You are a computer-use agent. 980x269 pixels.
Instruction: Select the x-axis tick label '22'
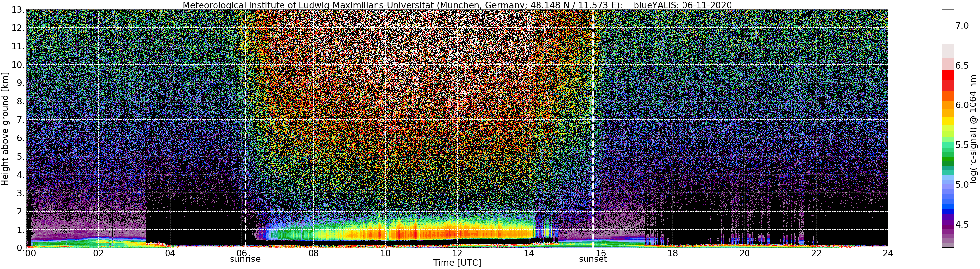(816, 253)
